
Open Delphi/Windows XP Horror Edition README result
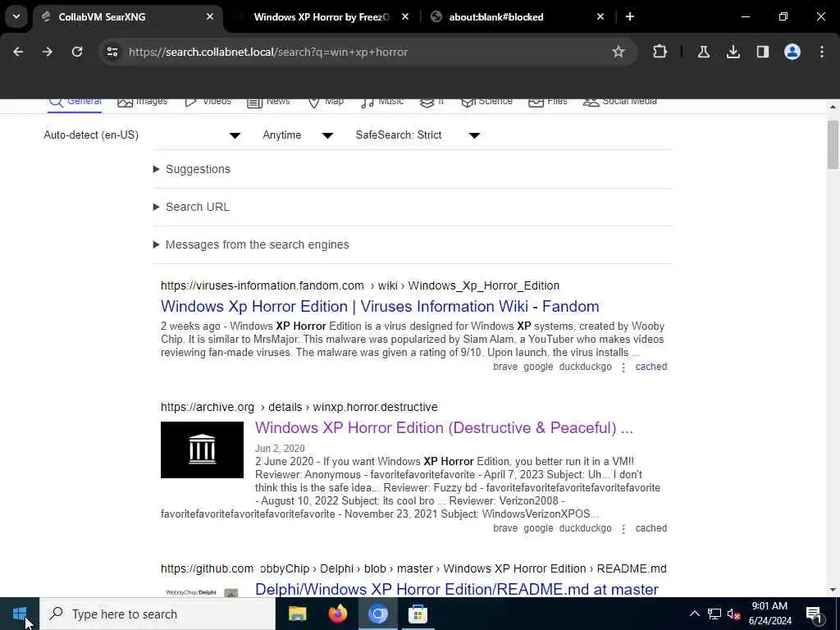point(457,589)
